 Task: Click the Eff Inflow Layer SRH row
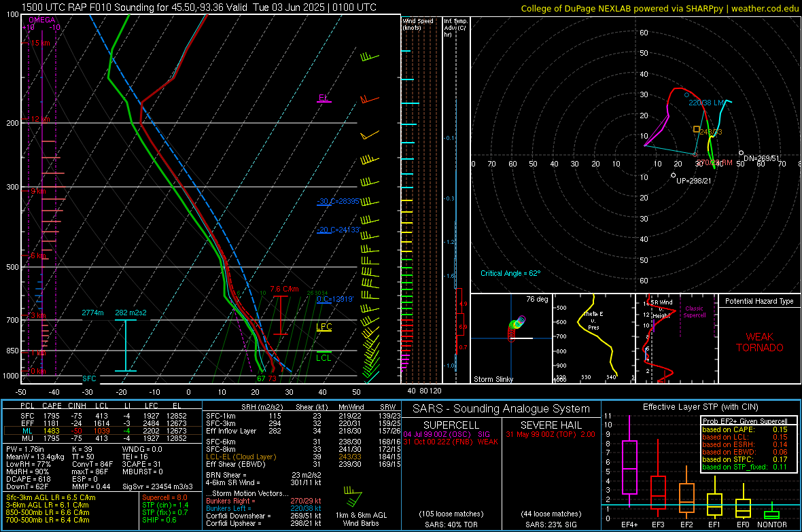[303, 431]
